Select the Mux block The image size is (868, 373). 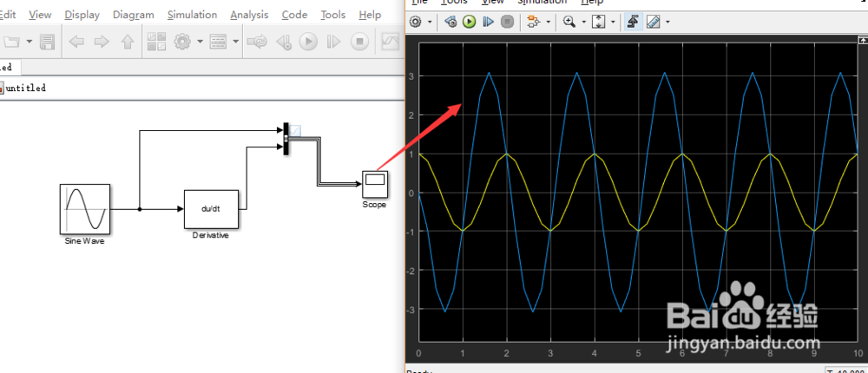(x=286, y=139)
